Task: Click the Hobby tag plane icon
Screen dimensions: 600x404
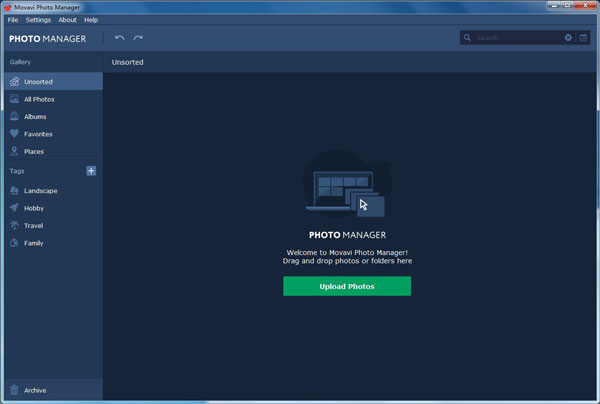Action: [14, 208]
